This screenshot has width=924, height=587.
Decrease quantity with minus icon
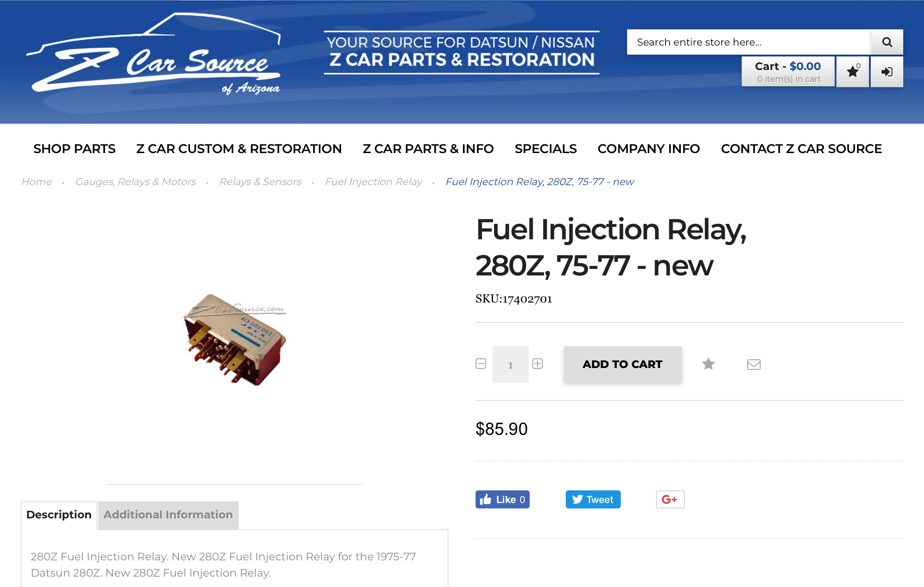coord(481,364)
